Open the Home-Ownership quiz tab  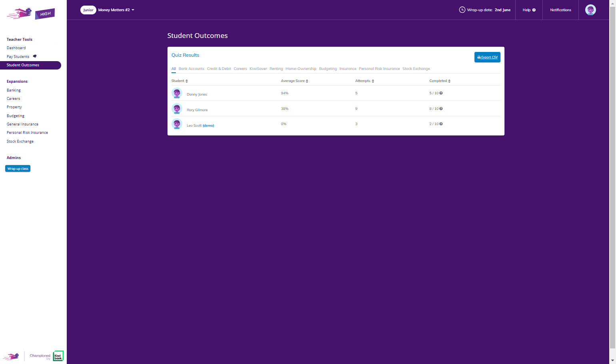(301, 69)
